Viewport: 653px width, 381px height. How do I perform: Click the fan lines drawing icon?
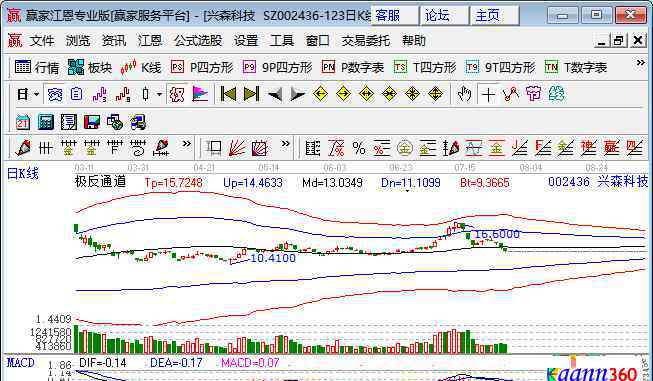coord(237,148)
